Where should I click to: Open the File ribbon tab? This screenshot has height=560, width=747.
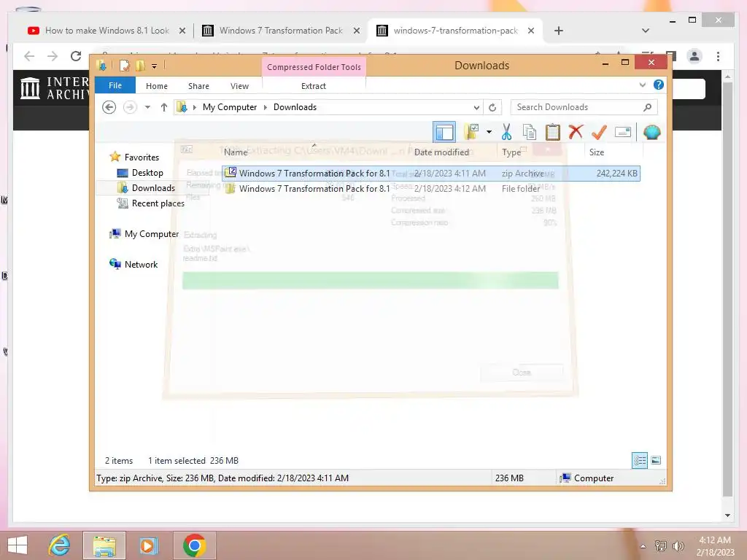115,85
